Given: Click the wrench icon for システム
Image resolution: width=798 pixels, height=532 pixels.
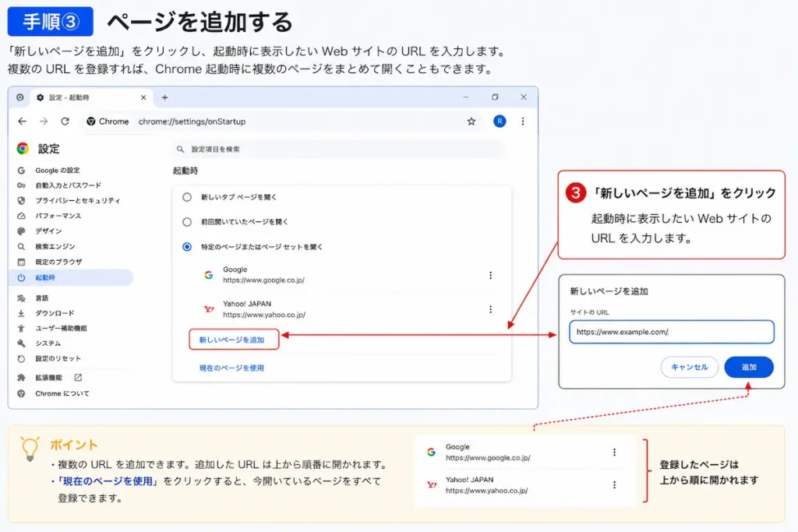Looking at the screenshot, I should (21, 344).
